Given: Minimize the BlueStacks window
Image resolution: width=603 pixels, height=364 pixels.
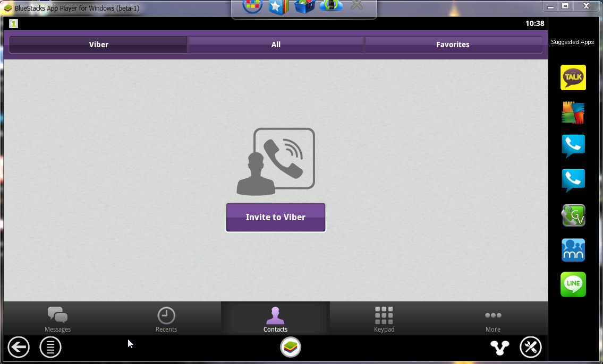Looking at the screenshot, I should coord(551,6).
